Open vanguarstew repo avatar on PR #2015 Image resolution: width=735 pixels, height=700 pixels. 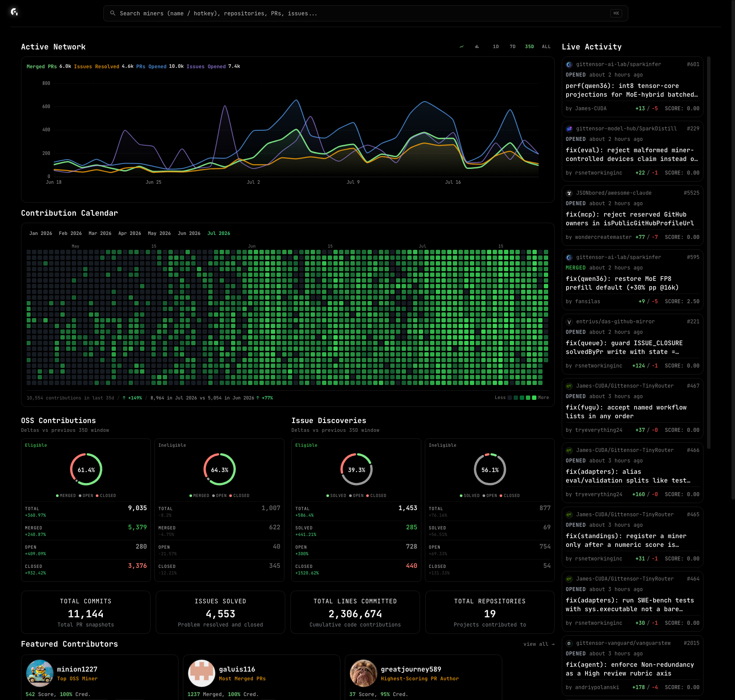click(569, 643)
